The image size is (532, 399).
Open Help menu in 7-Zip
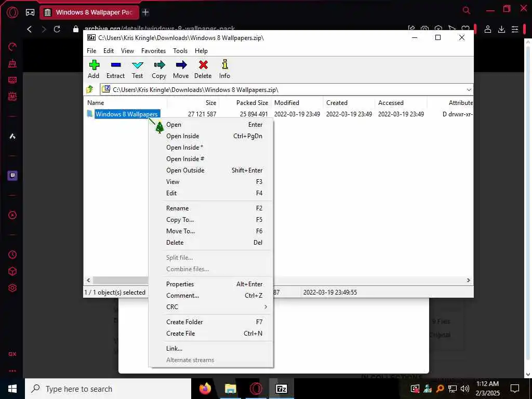click(201, 51)
